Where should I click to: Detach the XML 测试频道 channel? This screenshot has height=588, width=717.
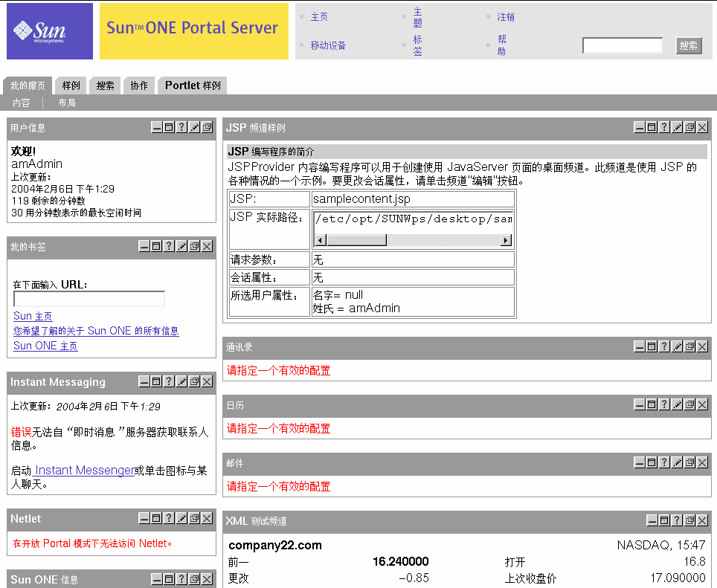point(690,520)
